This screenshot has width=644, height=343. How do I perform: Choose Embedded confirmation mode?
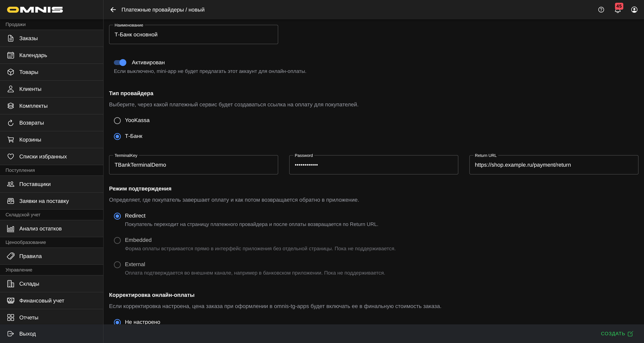(x=117, y=240)
